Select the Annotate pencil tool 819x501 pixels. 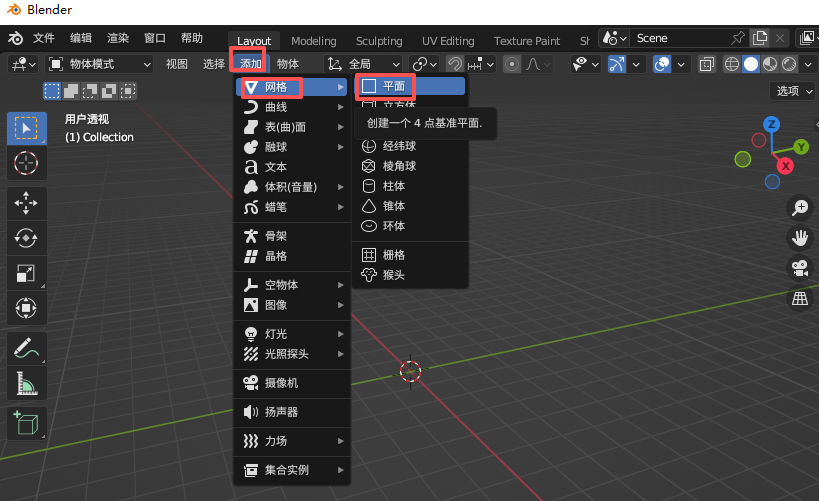(26, 348)
